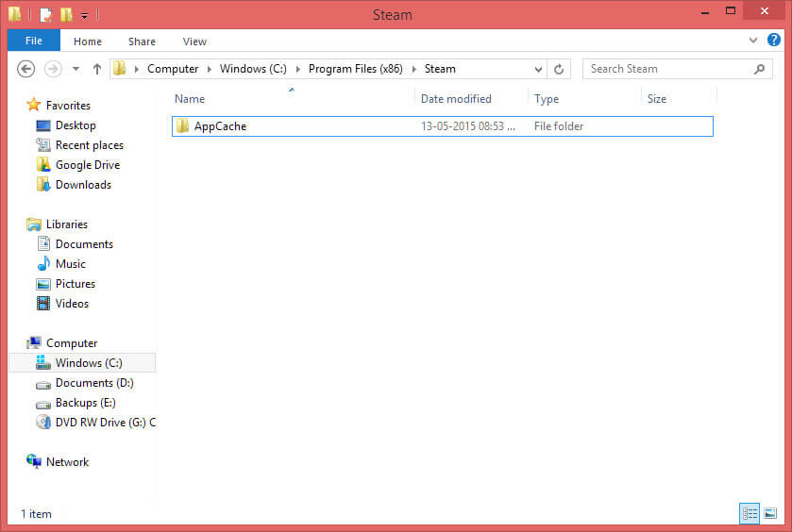Click the 13-05-2015 08:53 date cell

click(x=467, y=126)
